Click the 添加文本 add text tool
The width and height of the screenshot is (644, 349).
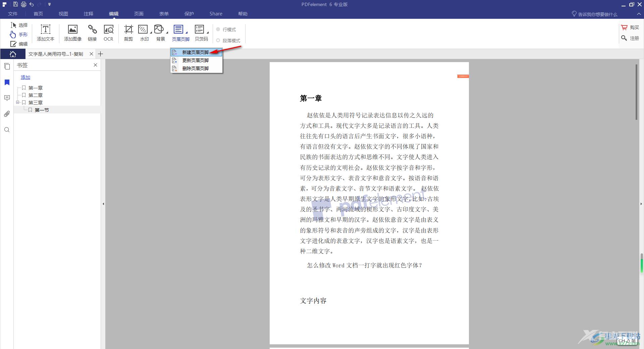46,33
